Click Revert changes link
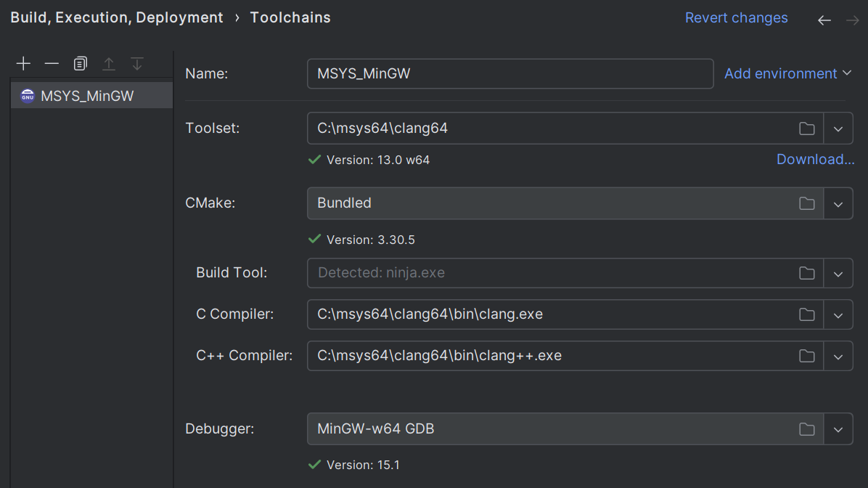Screen dimensions: 868x488 point(736,17)
